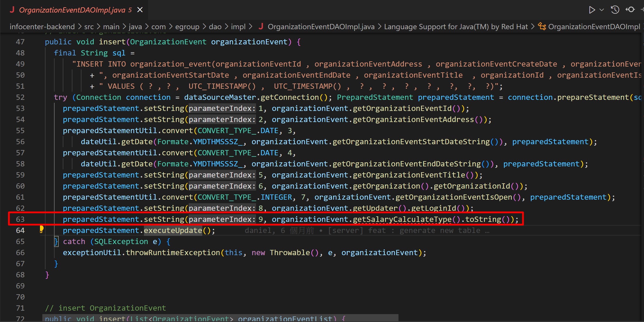Open the run configurations chevron next to play button

[x=602, y=10]
